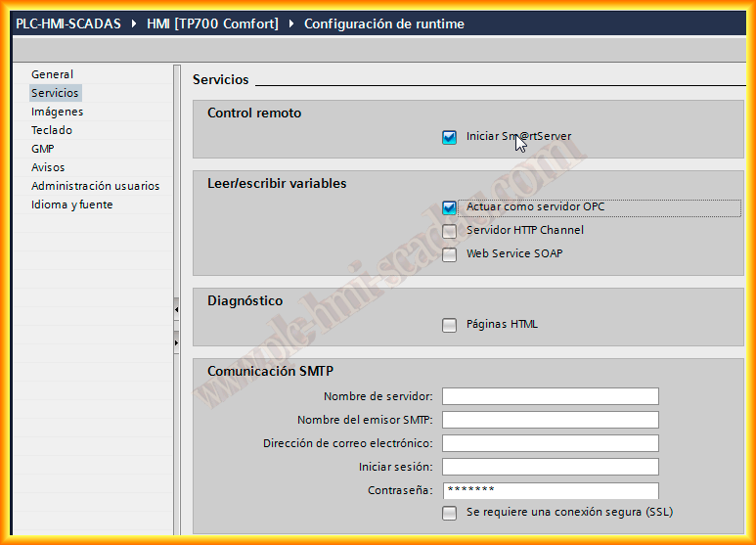Open the General settings section

(52, 74)
